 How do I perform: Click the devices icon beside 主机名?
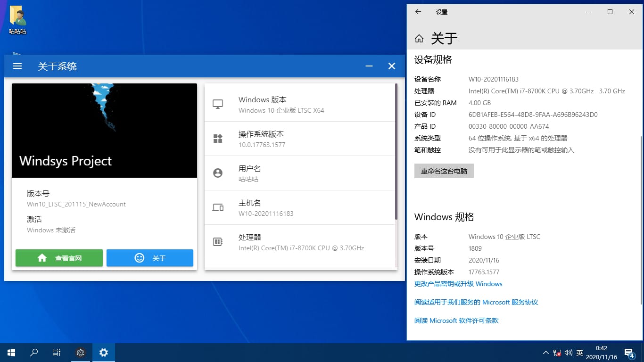click(218, 207)
